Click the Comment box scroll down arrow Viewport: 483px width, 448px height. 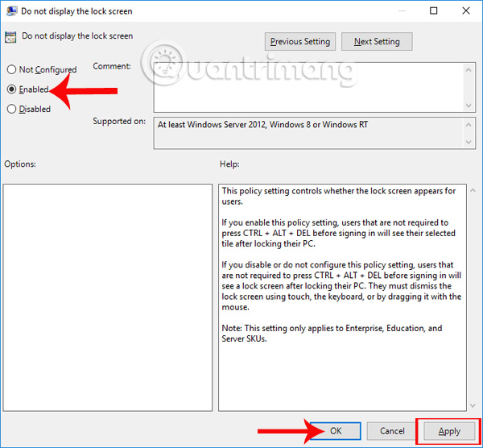pyautogui.click(x=469, y=106)
